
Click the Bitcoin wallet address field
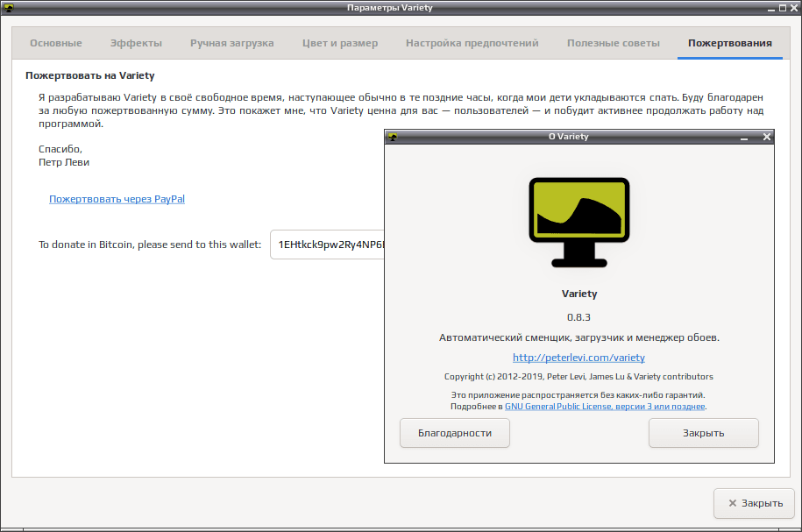327,245
